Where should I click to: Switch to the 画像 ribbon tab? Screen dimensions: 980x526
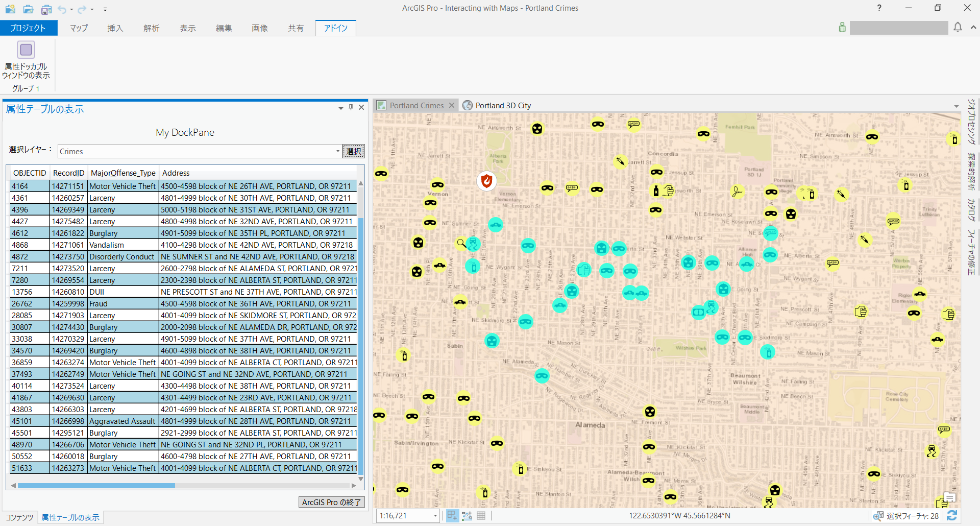pos(260,28)
